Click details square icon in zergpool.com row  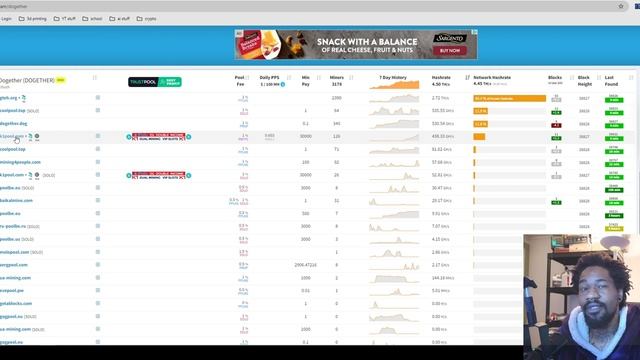(x=98, y=264)
